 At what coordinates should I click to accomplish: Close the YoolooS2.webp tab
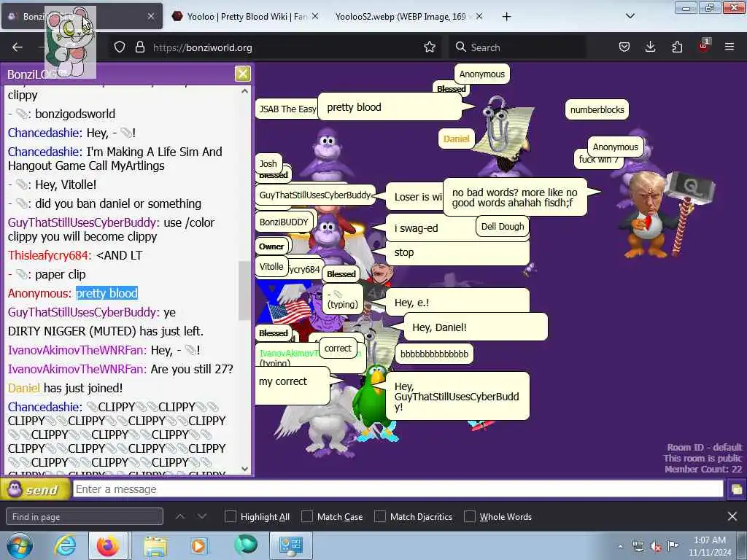(x=479, y=16)
